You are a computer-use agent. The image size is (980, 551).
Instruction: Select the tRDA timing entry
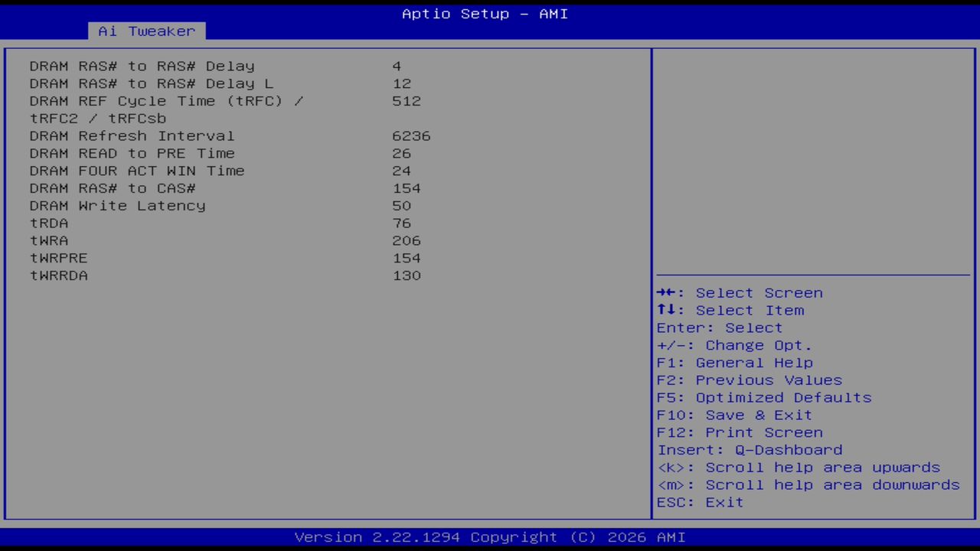(49, 223)
